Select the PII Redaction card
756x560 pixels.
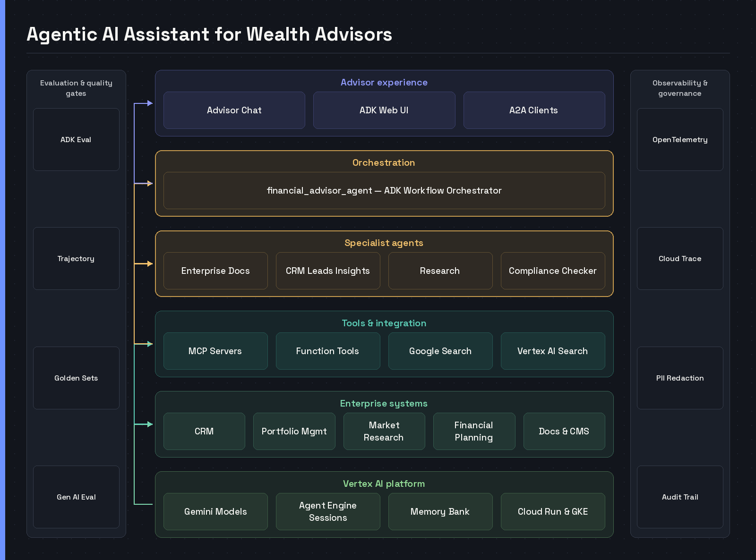[680, 378]
